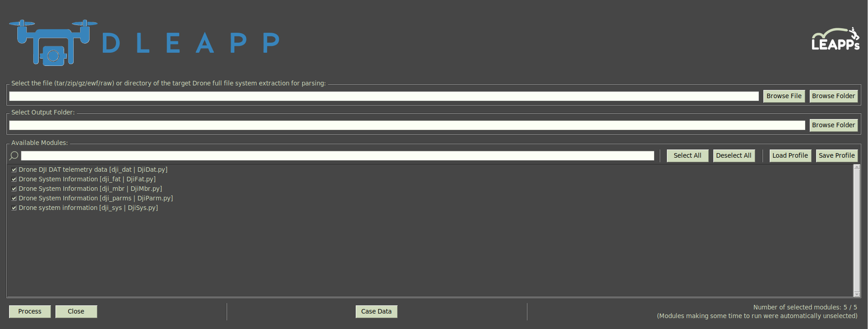Open the Load Profile dialog
868x329 pixels.
coord(790,155)
